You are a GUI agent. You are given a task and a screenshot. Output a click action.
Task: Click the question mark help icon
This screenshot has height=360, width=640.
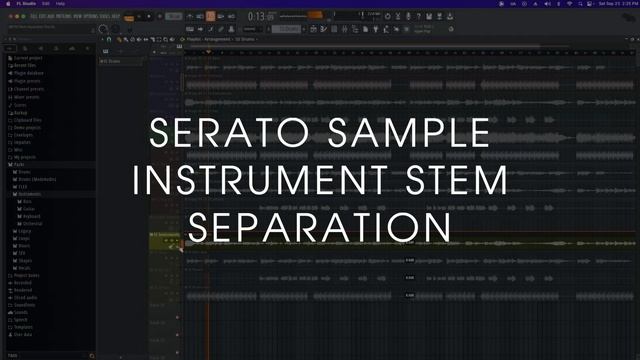418,16
